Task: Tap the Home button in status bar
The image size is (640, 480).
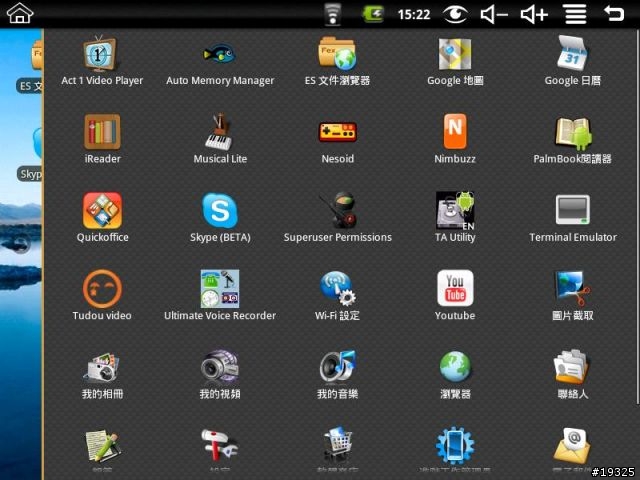Action: 20,13
